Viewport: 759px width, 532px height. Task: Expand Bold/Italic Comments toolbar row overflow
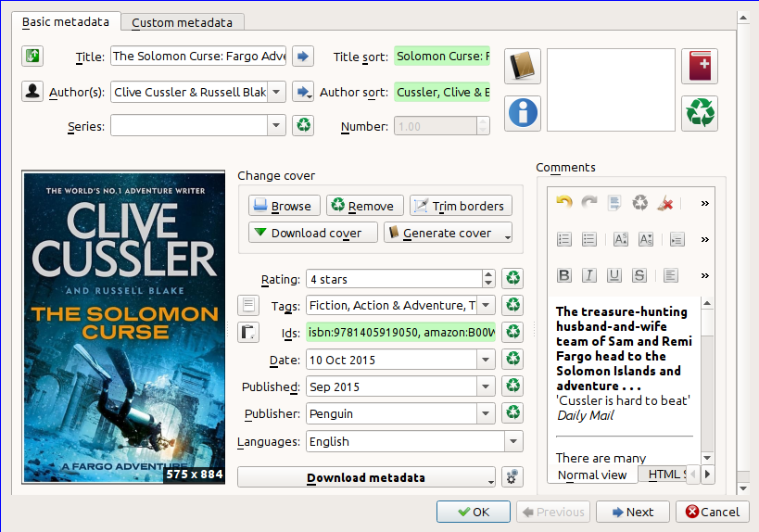(704, 275)
